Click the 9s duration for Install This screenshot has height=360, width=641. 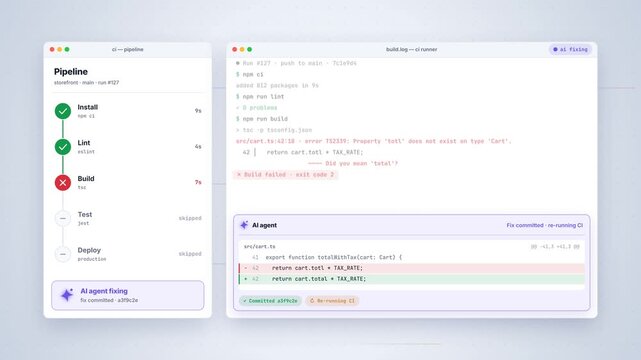pos(198,111)
